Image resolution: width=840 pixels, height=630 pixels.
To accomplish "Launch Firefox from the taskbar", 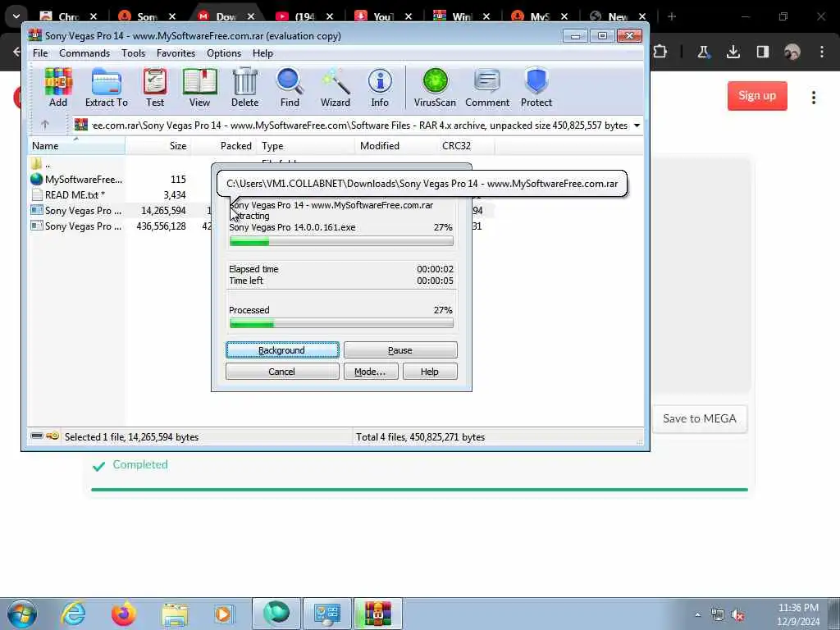I will click(124, 614).
